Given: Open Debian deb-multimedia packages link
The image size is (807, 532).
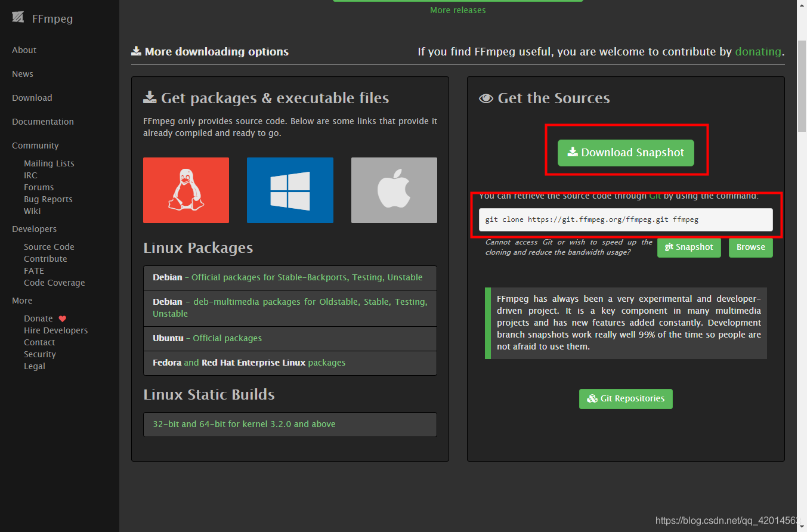Looking at the screenshot, I should (290, 308).
